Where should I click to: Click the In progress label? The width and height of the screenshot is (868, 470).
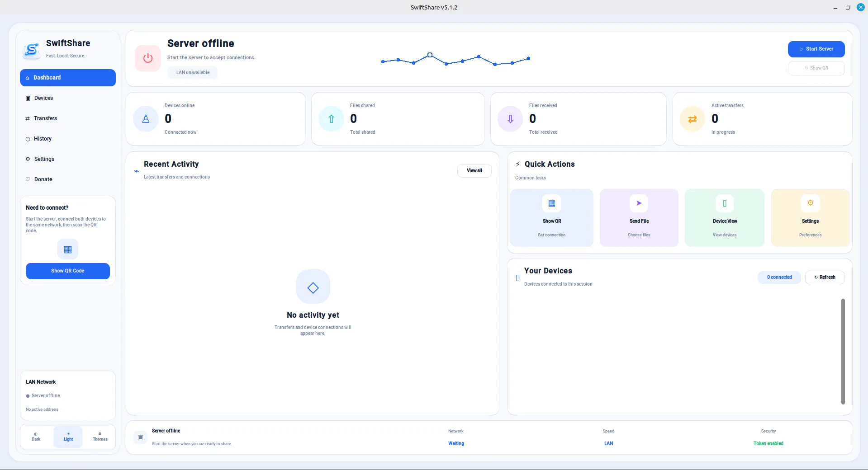[723, 132]
